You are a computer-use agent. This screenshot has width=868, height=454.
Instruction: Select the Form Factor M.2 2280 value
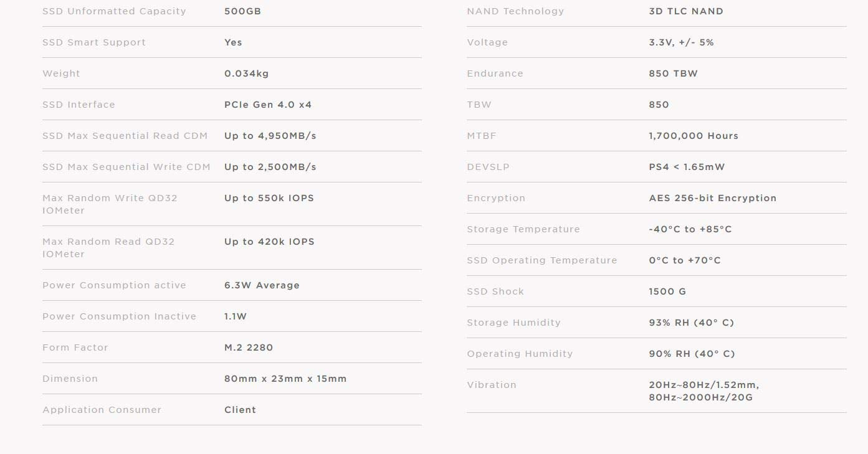[x=249, y=348]
